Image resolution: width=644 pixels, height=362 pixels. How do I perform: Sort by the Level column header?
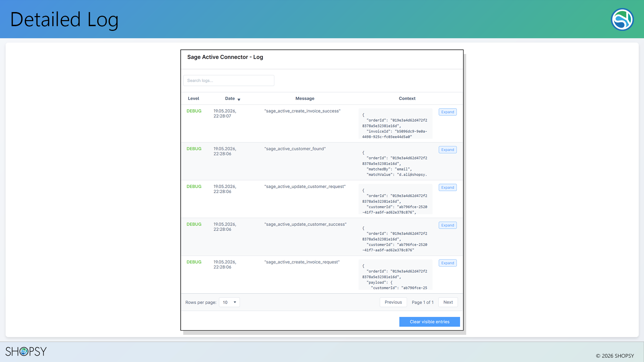pos(194,99)
